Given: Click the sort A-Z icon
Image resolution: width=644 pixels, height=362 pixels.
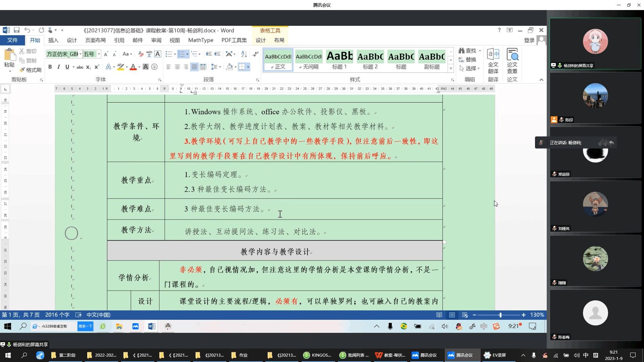Looking at the screenshot, I should (x=244, y=54).
